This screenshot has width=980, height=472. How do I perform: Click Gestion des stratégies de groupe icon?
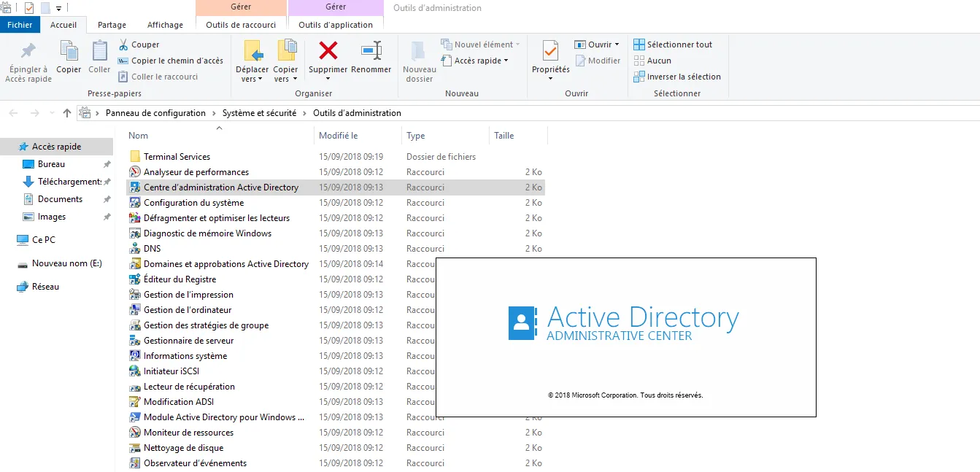(x=135, y=325)
